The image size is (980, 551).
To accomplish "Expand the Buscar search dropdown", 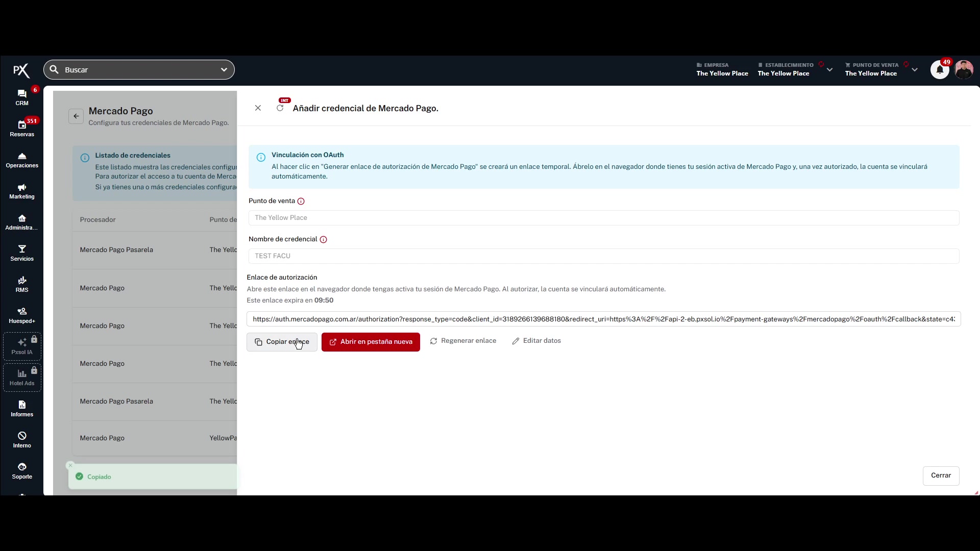I will 224,69.
